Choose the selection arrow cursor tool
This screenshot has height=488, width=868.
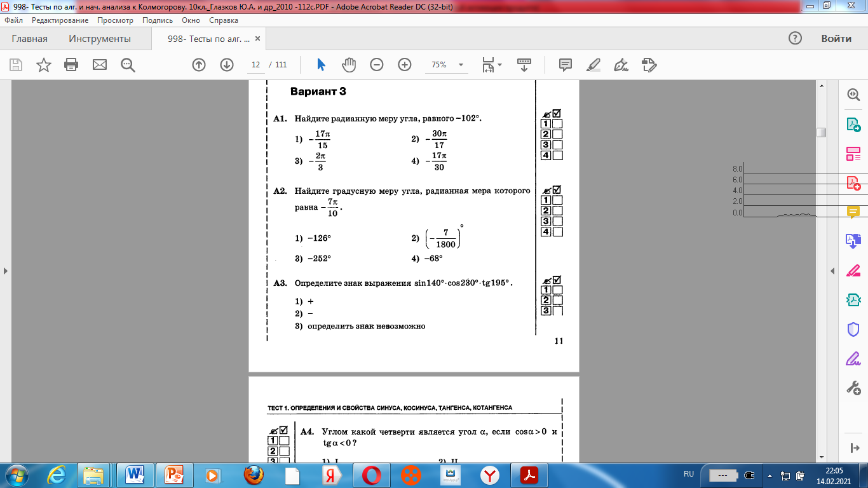point(321,65)
